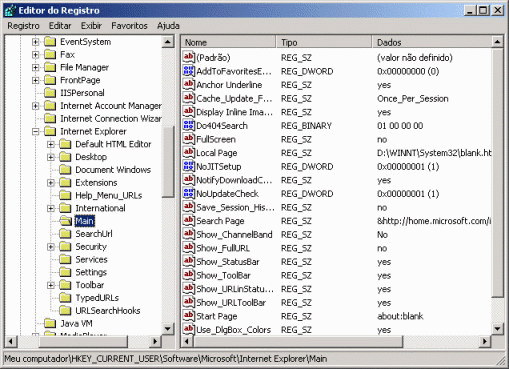
Task: Select the Display Inline Ima... value name
Action: point(234,112)
